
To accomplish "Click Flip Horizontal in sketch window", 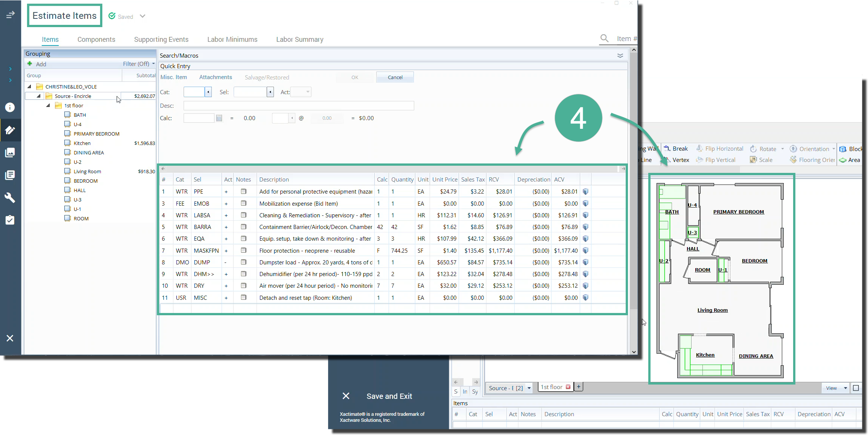I will [720, 149].
